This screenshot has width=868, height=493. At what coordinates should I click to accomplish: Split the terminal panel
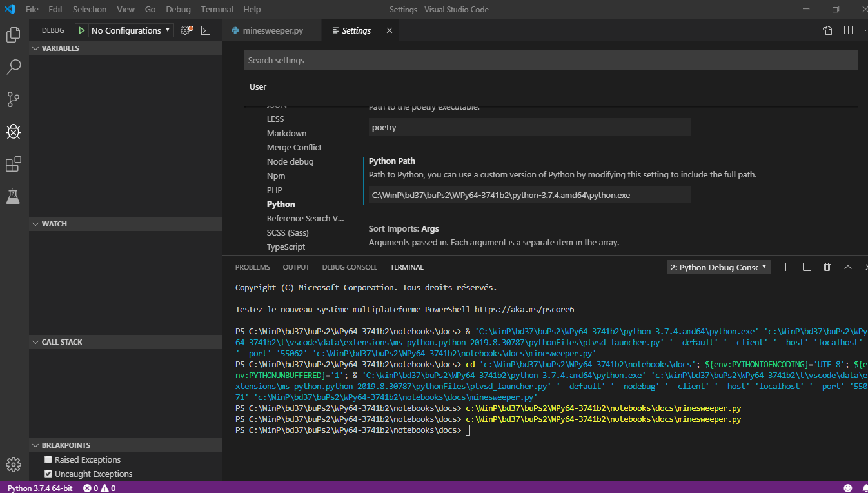tap(806, 267)
